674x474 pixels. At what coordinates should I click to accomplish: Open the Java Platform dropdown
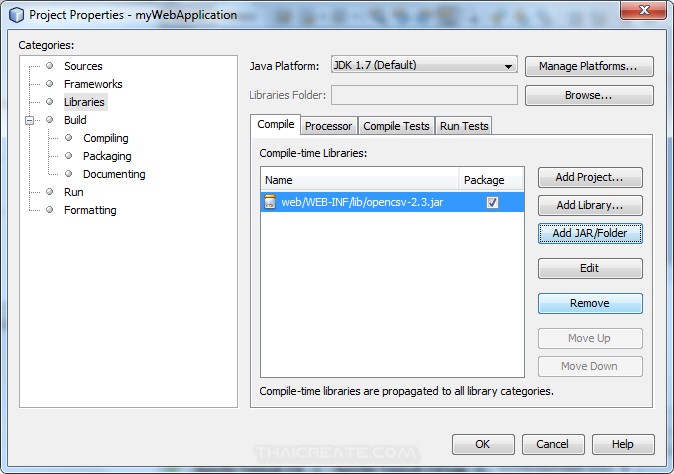[x=424, y=65]
